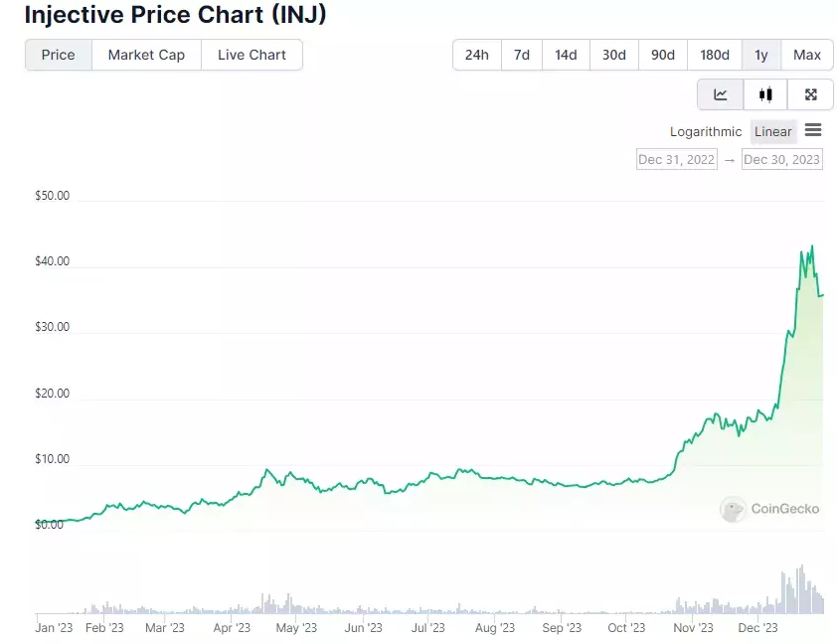Screen dimensions: 837x644
Task: Show the 7d price range
Action: 522,55
